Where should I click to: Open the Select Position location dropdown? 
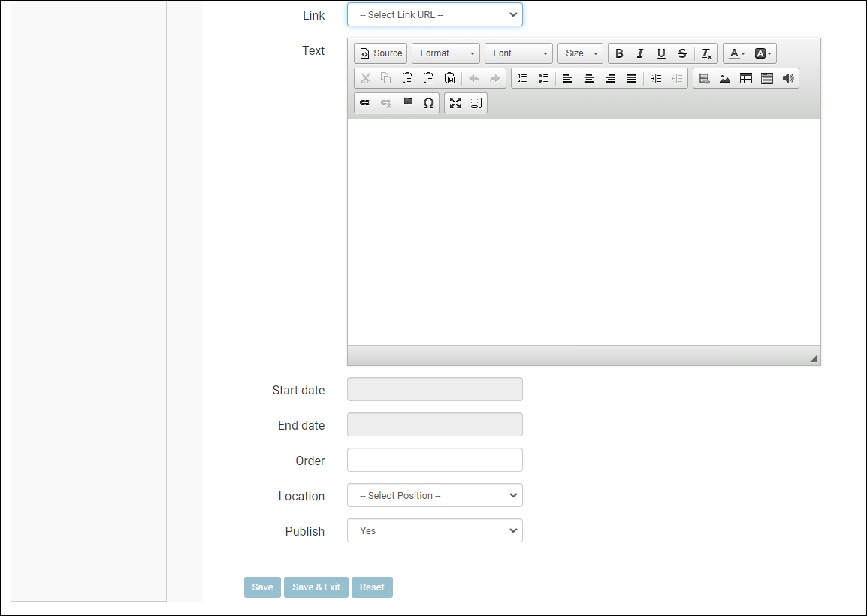point(434,496)
